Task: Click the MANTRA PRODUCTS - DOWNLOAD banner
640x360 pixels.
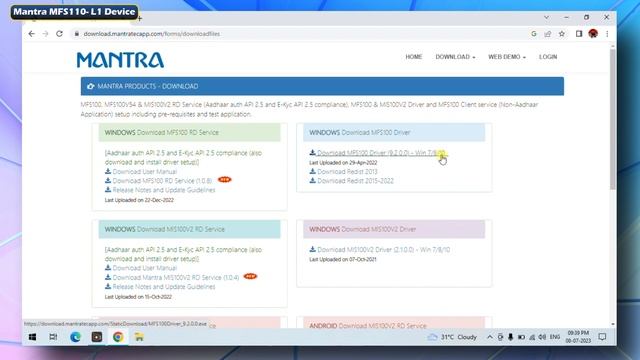Action: (322, 86)
